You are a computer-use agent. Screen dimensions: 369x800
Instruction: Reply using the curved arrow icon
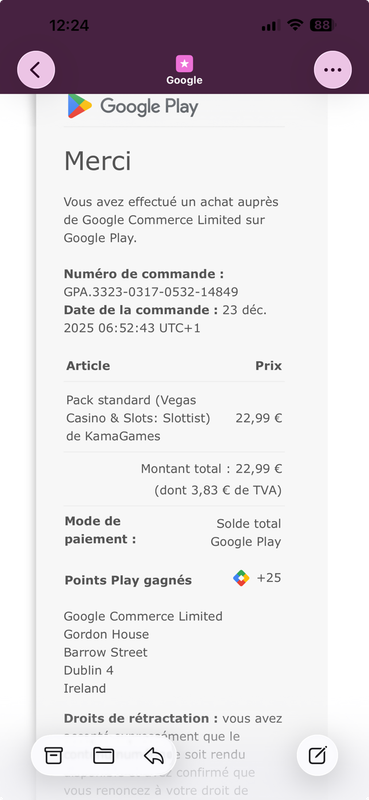[154, 755]
